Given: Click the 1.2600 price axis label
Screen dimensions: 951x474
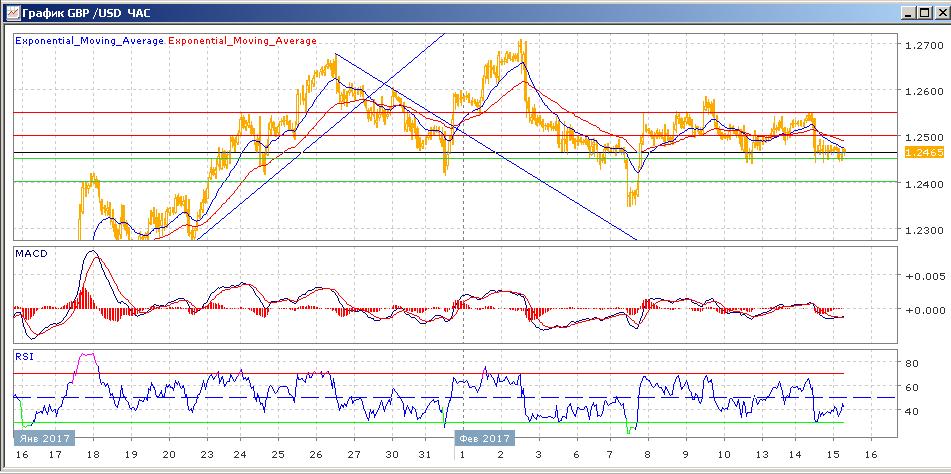Looking at the screenshot, I should (919, 92).
